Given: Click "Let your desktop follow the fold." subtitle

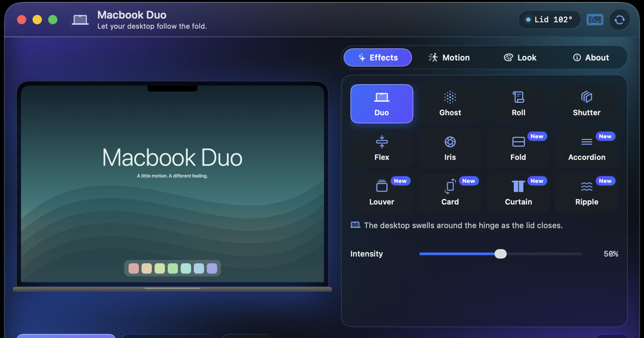Looking at the screenshot, I should 152,26.
